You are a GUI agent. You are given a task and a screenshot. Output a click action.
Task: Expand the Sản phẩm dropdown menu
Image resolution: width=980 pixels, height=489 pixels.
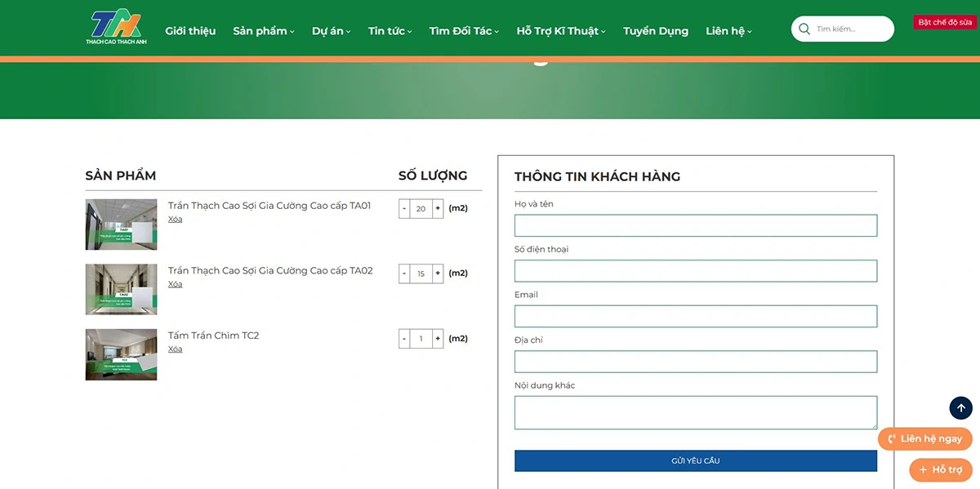click(x=263, y=31)
